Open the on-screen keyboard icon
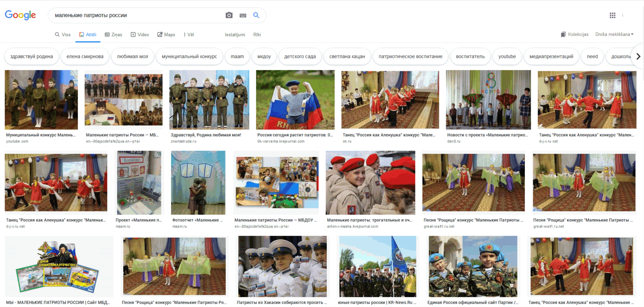This screenshot has width=644, height=307. pyautogui.click(x=243, y=15)
